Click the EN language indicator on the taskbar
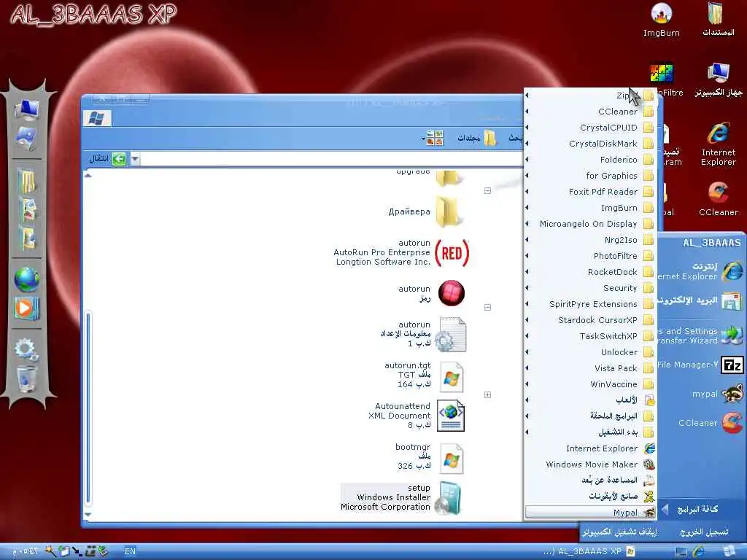 (130, 551)
